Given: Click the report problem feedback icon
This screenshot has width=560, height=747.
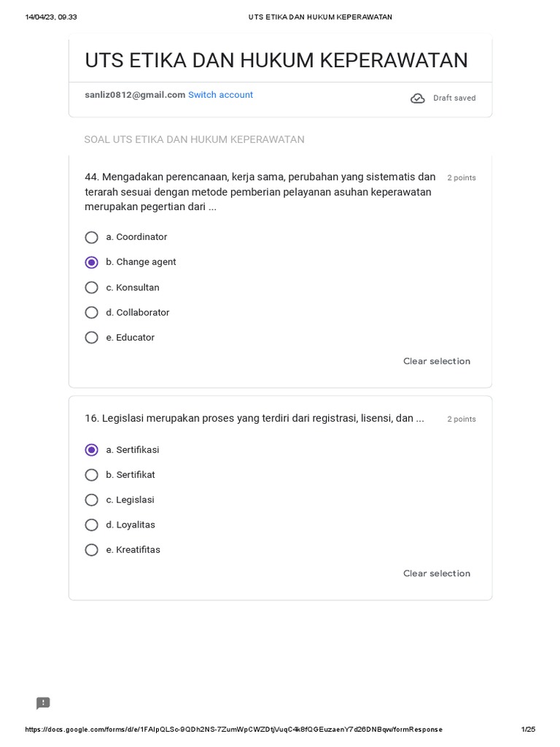Looking at the screenshot, I should (43, 703).
